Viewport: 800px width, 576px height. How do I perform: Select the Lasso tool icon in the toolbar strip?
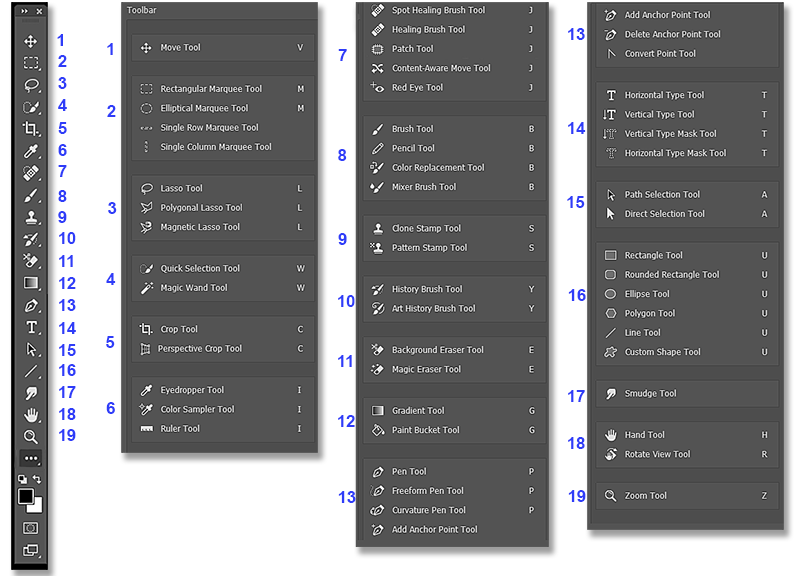[x=31, y=84]
